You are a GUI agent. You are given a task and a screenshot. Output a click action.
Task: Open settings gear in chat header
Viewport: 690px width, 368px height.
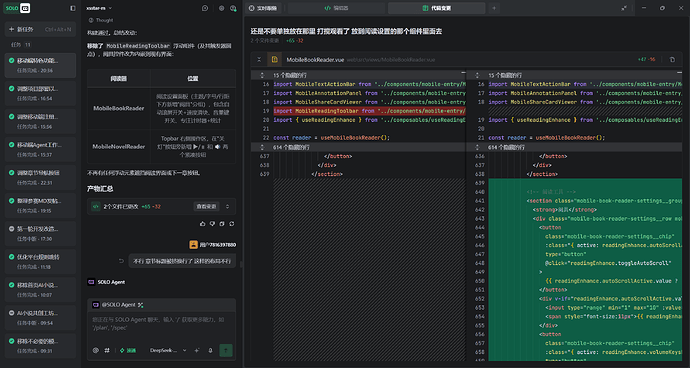tap(221, 8)
